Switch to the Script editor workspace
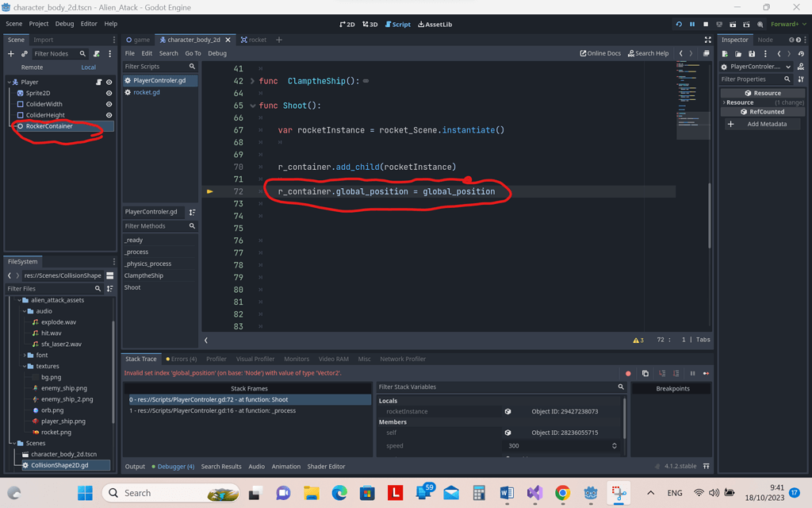 coord(396,24)
